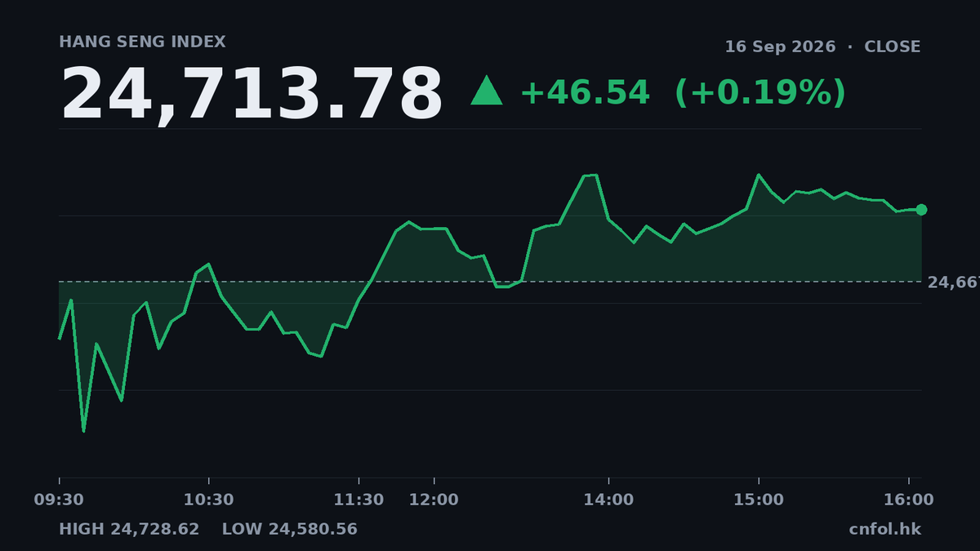Click the 11:30 time axis label
The height and width of the screenshot is (551, 980).
pos(359,500)
